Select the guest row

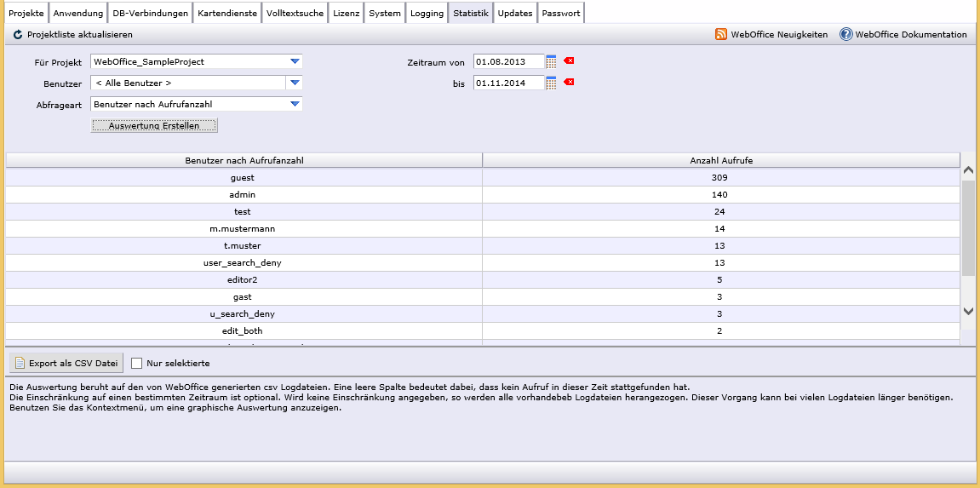pyautogui.click(x=483, y=177)
